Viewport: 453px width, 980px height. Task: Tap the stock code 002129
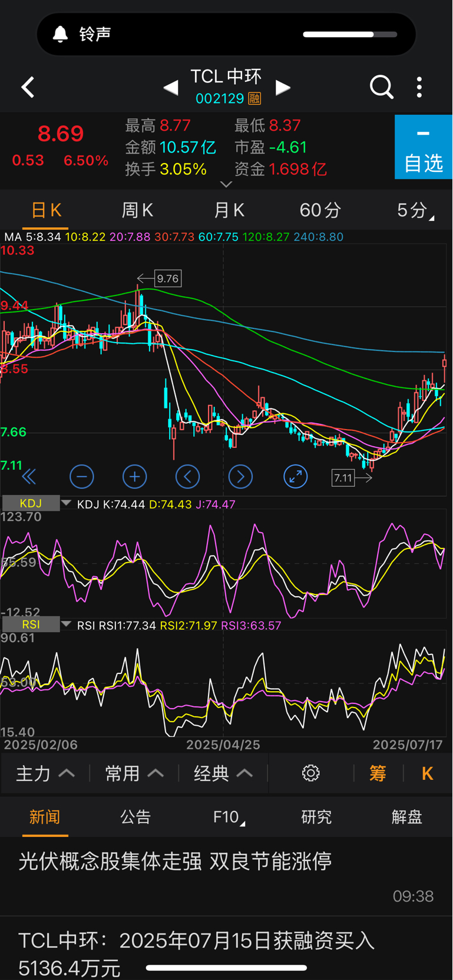pos(220,98)
